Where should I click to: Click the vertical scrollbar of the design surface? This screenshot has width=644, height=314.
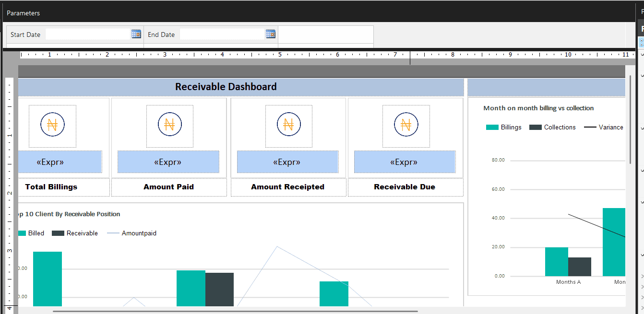pos(630,120)
